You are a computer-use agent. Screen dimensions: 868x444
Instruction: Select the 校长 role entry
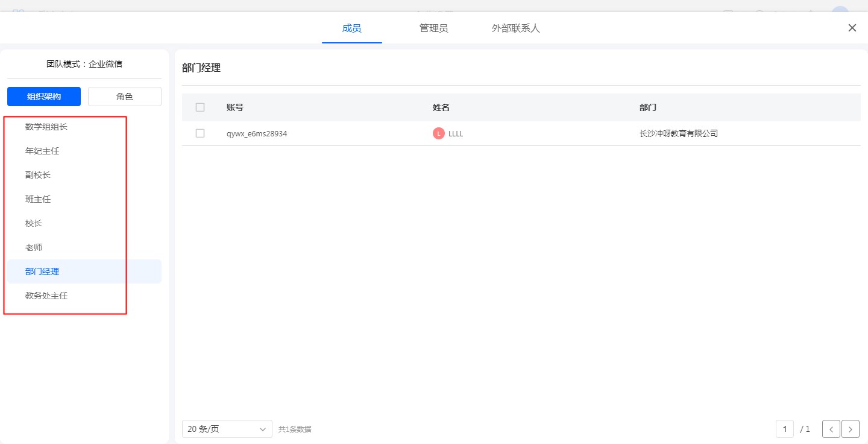pos(34,223)
